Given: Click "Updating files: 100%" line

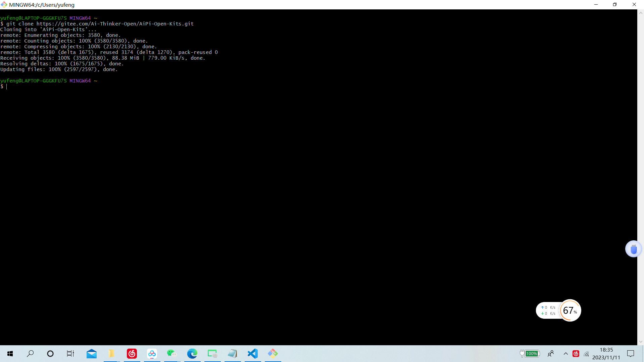Looking at the screenshot, I should 59,69.
